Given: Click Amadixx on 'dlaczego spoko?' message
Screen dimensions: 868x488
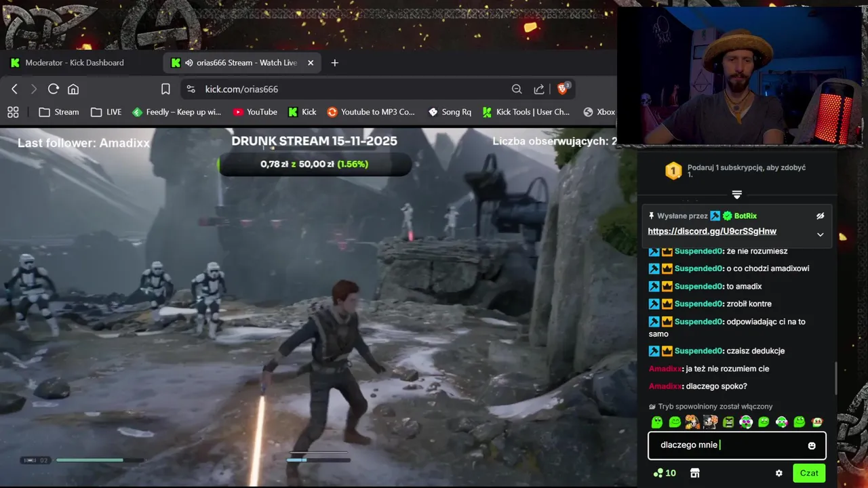Looking at the screenshot, I should 665,386.
